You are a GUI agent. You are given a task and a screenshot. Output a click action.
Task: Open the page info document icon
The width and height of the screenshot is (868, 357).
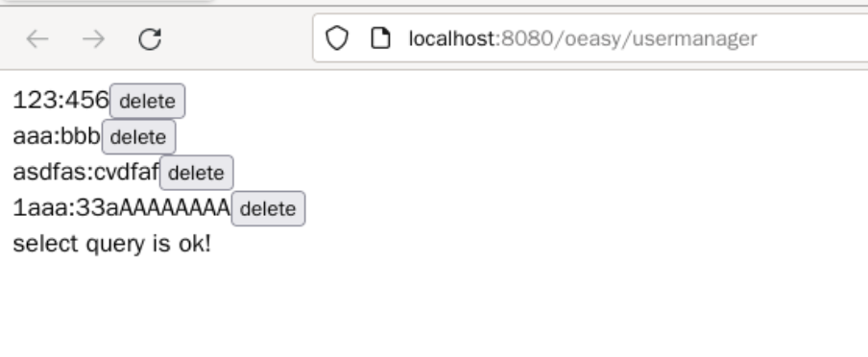pos(380,38)
